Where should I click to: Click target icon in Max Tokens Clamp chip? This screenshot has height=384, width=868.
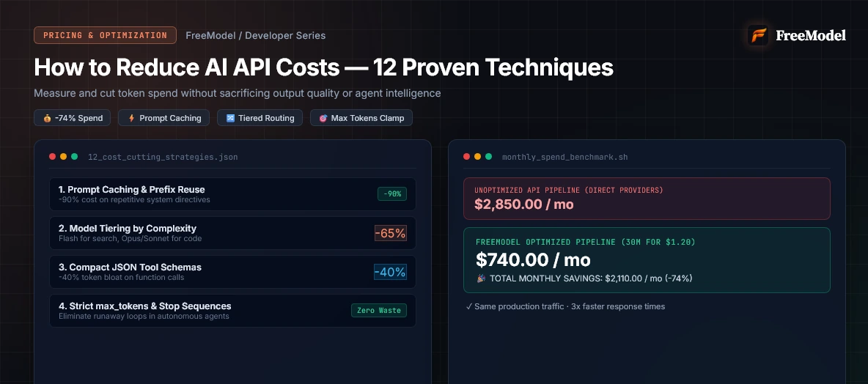pos(323,118)
